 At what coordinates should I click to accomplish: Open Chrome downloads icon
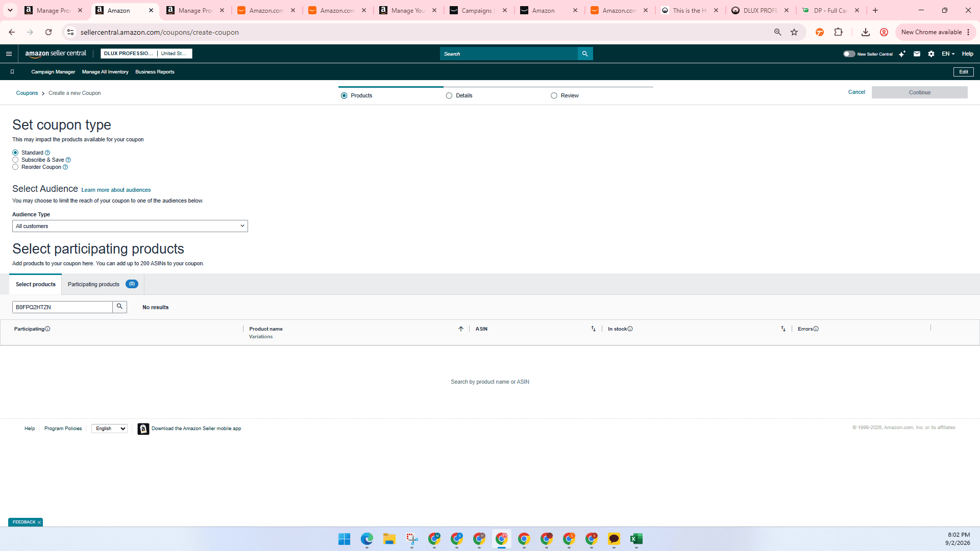[865, 32]
